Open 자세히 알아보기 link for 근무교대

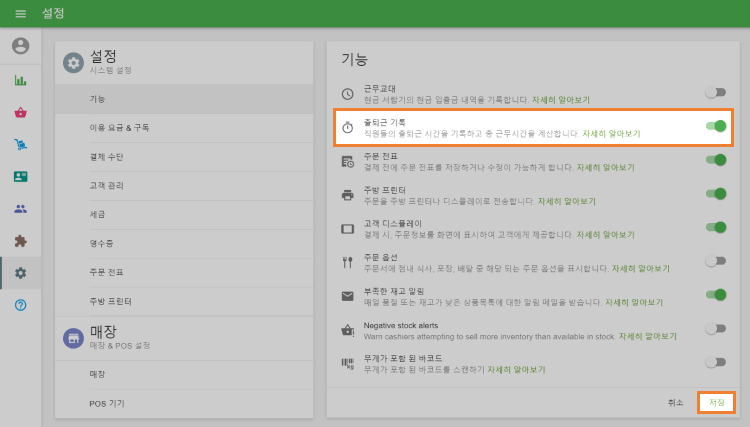click(x=561, y=100)
